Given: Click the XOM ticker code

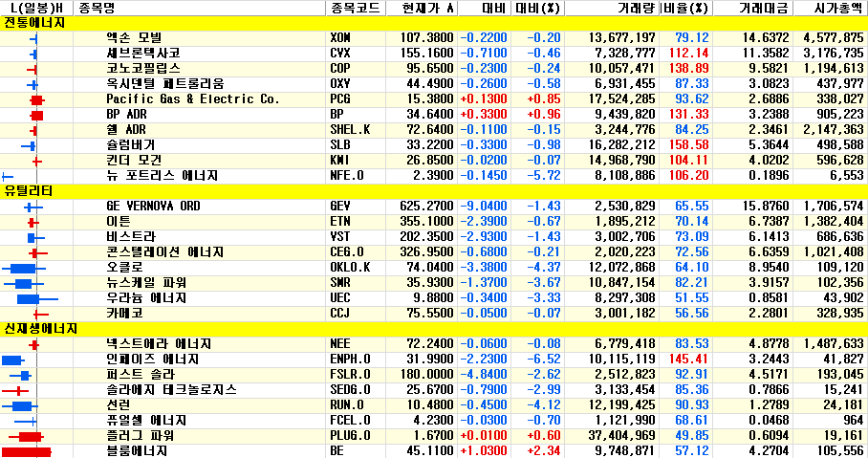Looking at the screenshot, I should pyautogui.click(x=340, y=37).
